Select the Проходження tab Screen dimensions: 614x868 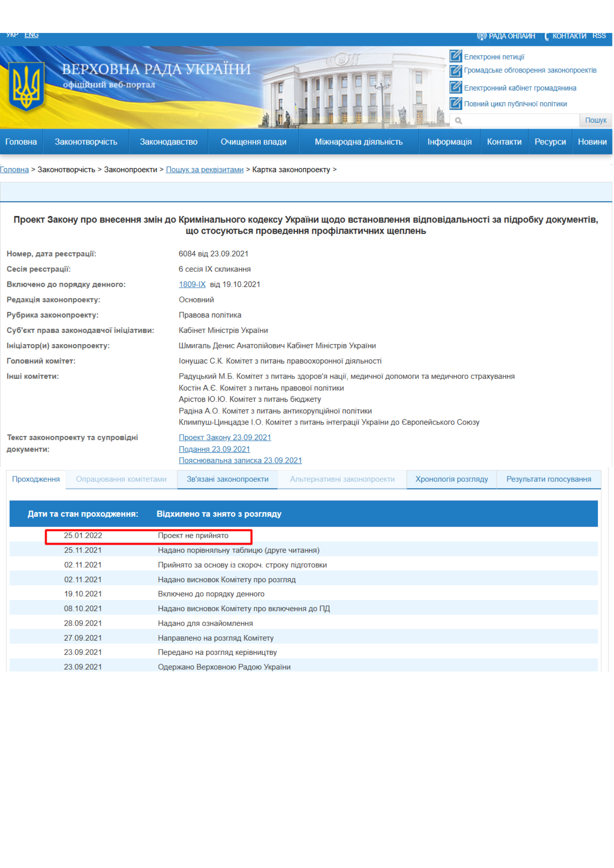[x=36, y=479]
